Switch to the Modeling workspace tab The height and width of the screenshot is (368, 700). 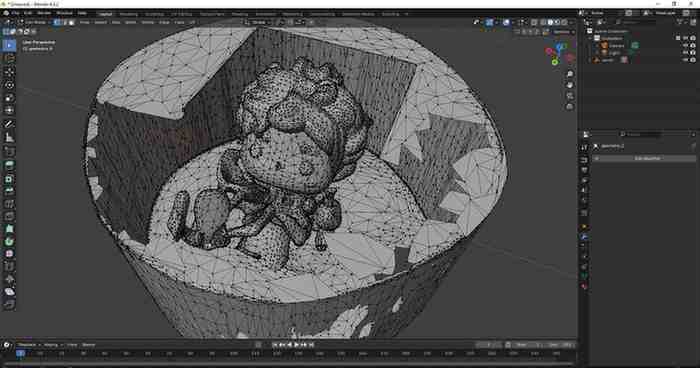129,14
